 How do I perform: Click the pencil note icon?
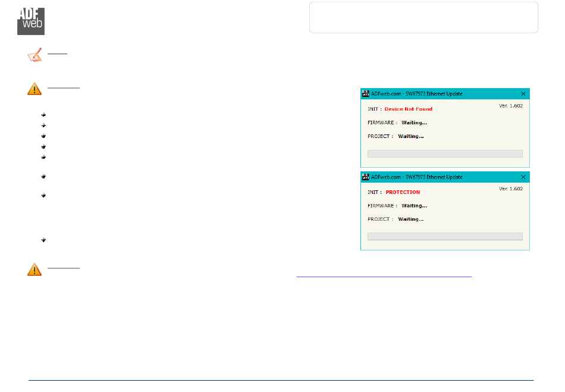coord(34,56)
